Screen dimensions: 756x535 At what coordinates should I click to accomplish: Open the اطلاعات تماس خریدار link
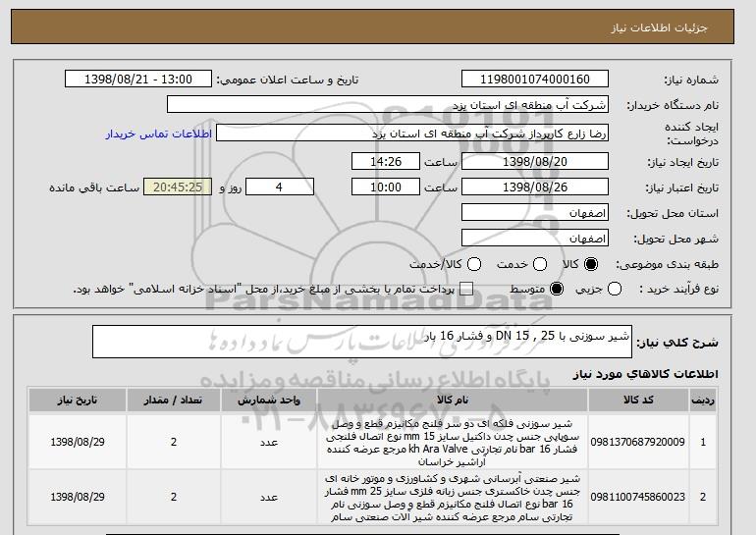click(x=159, y=134)
